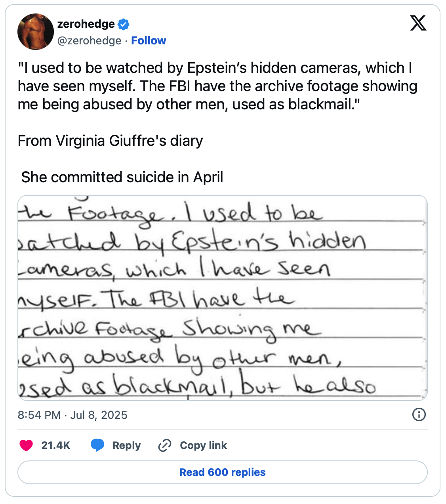
Task: Click the @zerohedge handle
Action: tap(90, 40)
